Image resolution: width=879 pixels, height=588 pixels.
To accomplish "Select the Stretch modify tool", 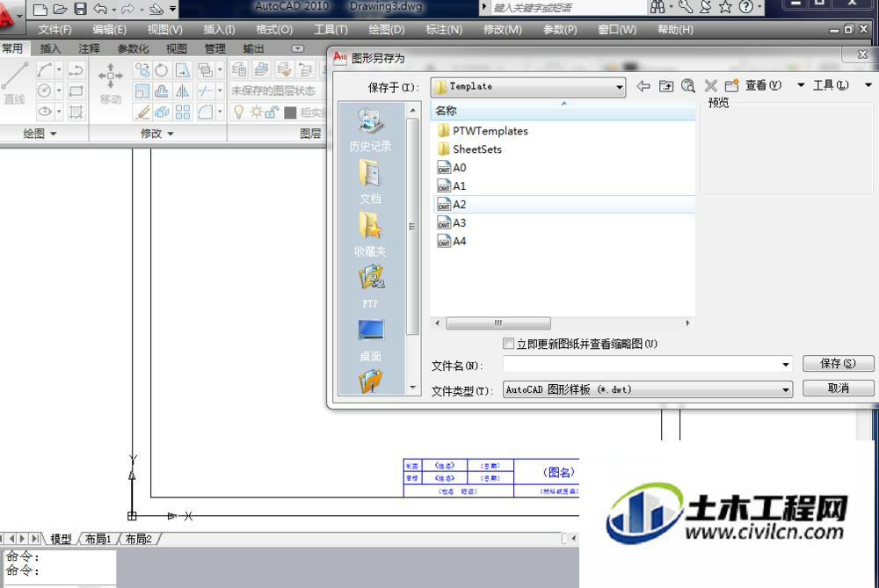I will [x=182, y=70].
